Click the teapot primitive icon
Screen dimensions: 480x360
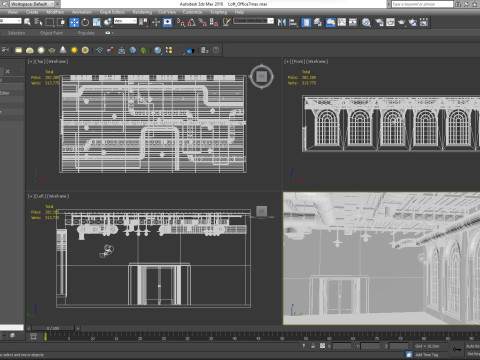[52, 50]
